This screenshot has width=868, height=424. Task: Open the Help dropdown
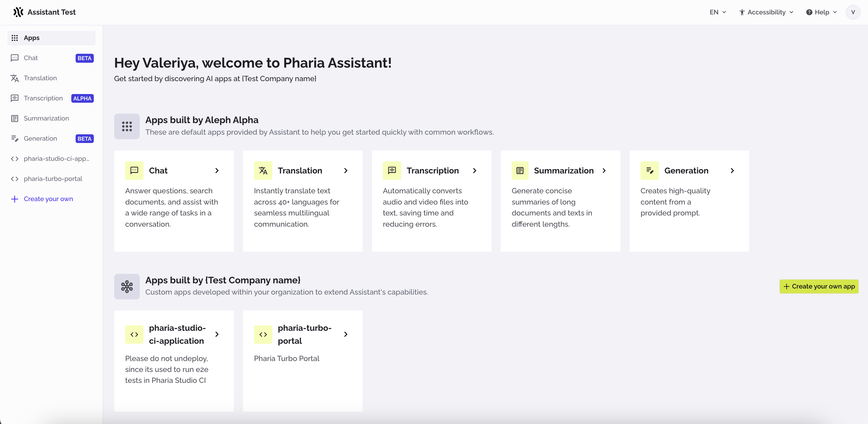point(821,12)
